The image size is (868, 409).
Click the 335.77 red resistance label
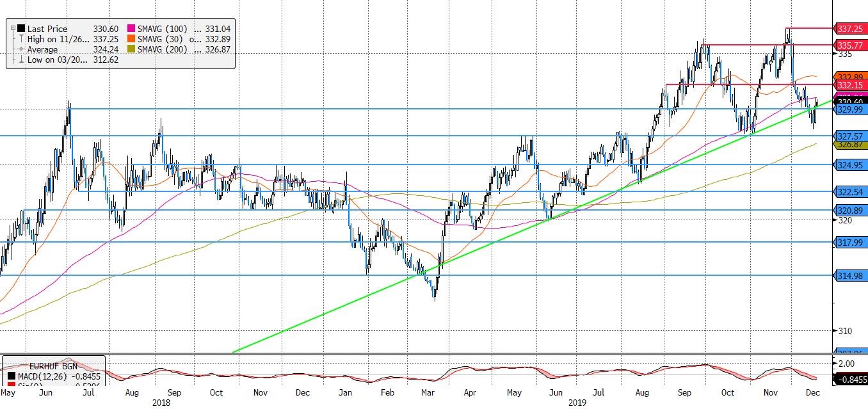[851, 45]
